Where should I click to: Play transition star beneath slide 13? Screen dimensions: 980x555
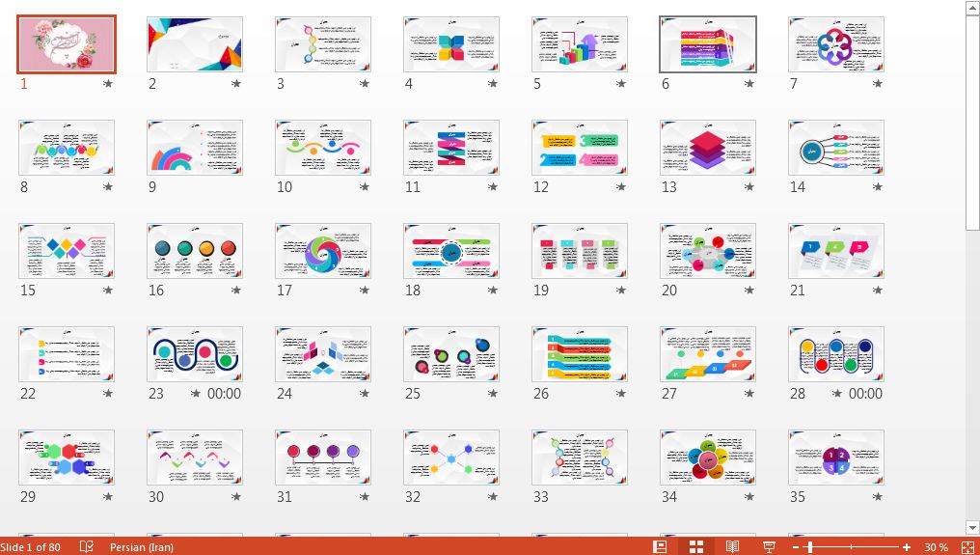[749, 187]
